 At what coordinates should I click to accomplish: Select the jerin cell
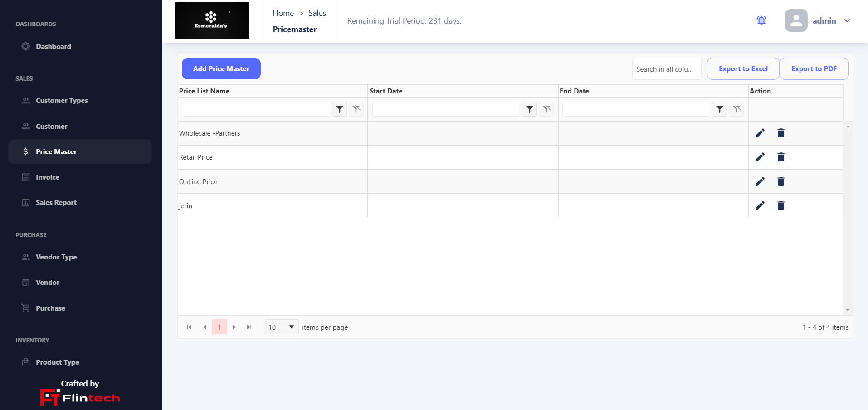point(273,205)
